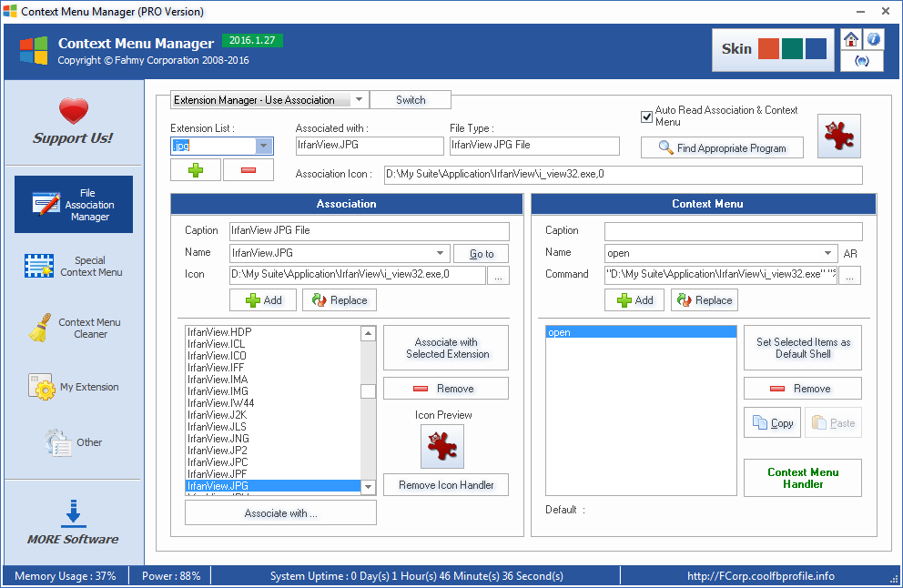
Task: Open Context Menu Handler
Action: coord(803,478)
